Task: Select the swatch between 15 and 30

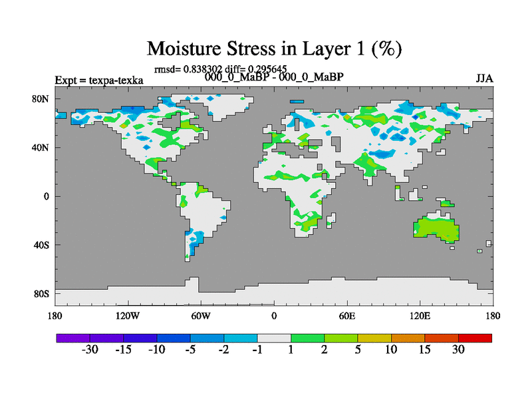Action: (x=441, y=338)
